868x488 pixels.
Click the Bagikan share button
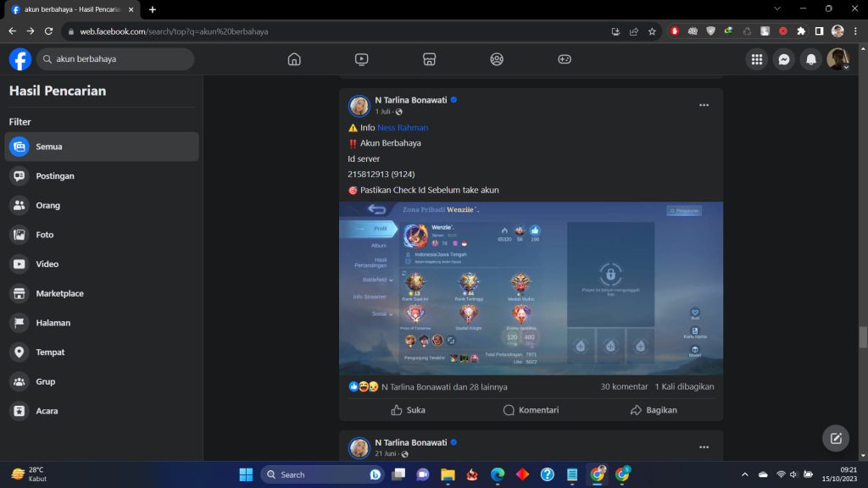click(x=654, y=410)
